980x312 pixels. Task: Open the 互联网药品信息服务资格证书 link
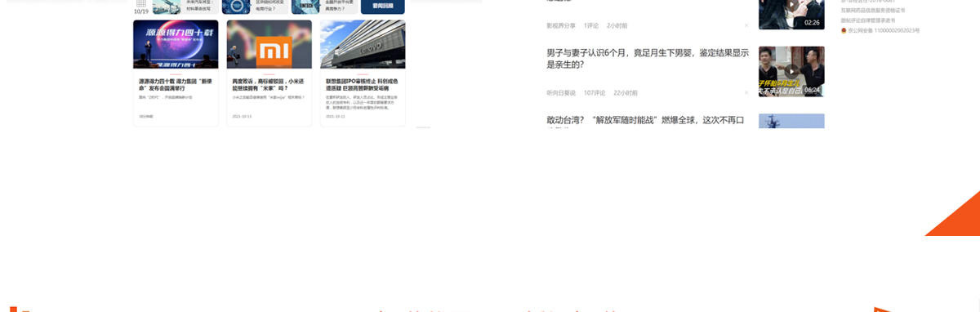coord(873,11)
